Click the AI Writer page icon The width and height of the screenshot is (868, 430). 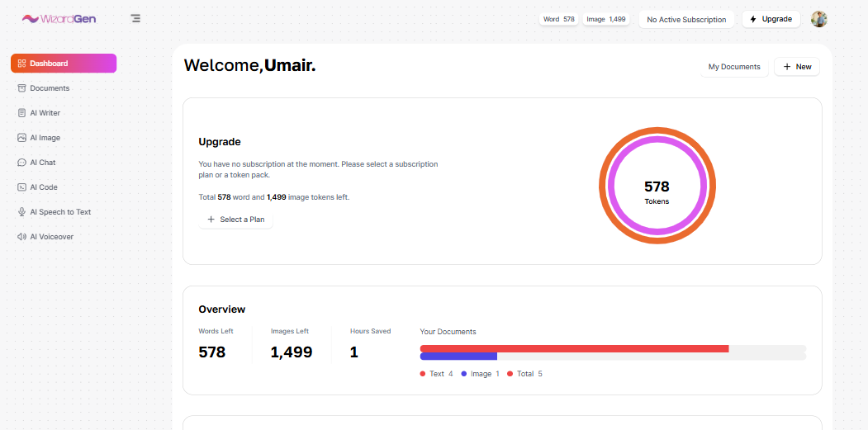[21, 113]
